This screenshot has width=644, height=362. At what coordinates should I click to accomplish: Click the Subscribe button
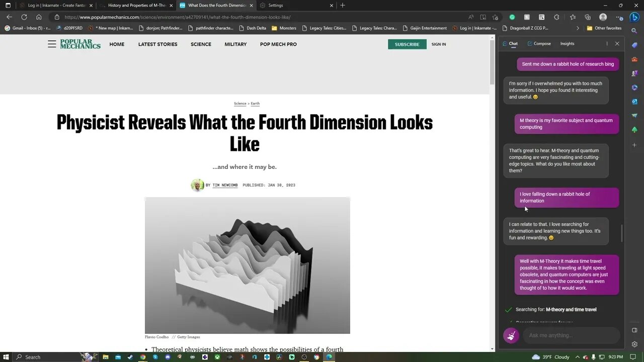[x=407, y=44]
